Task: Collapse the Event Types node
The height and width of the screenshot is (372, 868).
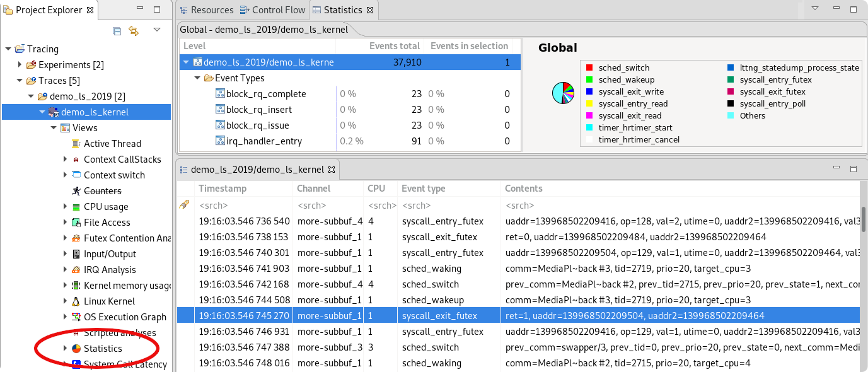Action: pos(197,78)
